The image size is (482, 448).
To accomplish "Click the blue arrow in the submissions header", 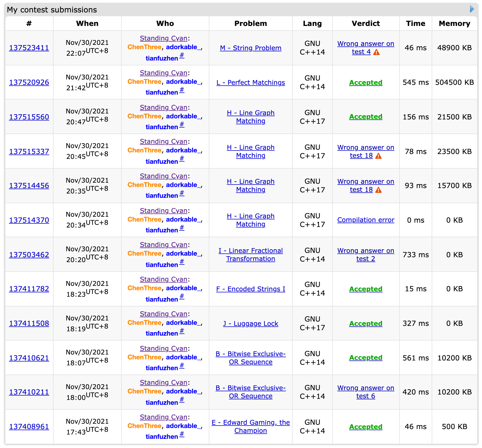I will tap(472, 9).
